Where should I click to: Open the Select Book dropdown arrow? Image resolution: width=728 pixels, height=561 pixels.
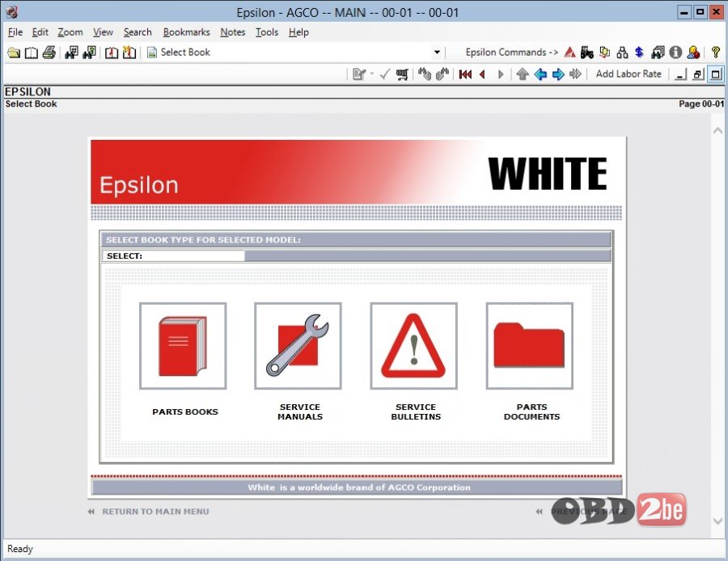[x=437, y=53]
